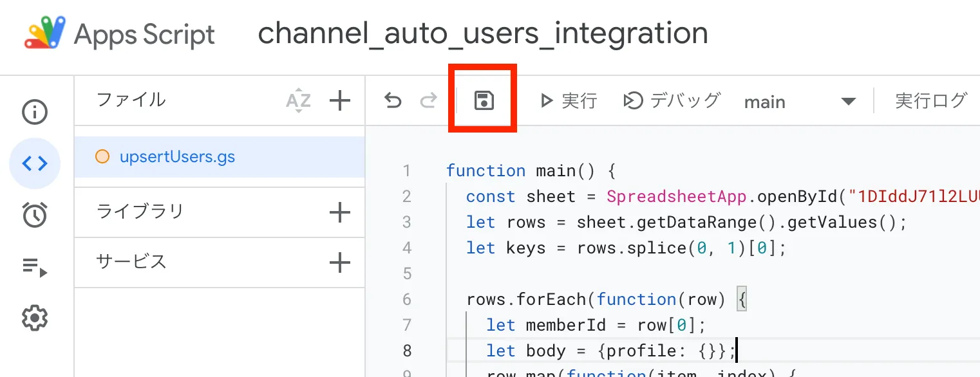Click the redo arrow icon
This screenshot has width=980, height=377.
pos(428,101)
